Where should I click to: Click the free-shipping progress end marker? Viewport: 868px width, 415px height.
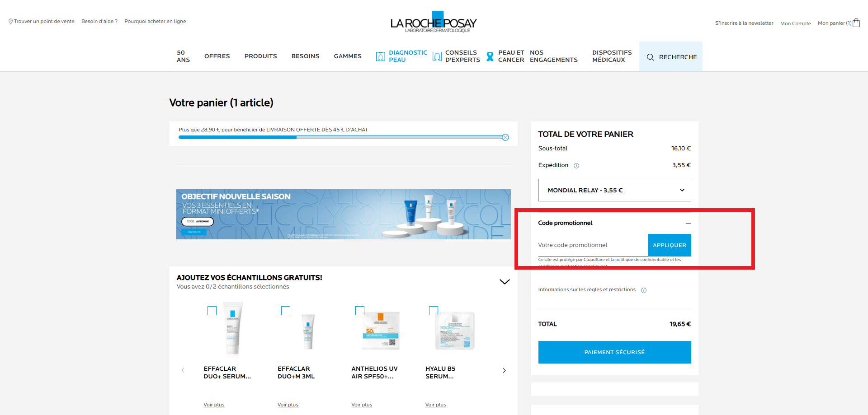(x=505, y=137)
